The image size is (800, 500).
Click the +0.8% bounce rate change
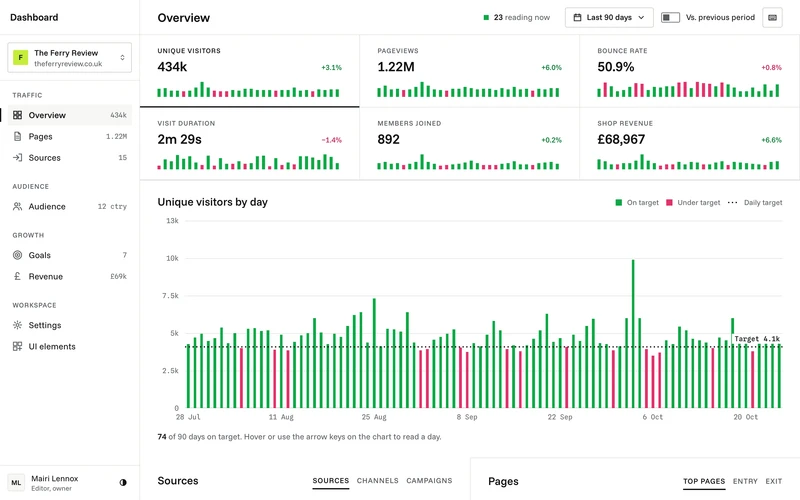[x=771, y=67]
